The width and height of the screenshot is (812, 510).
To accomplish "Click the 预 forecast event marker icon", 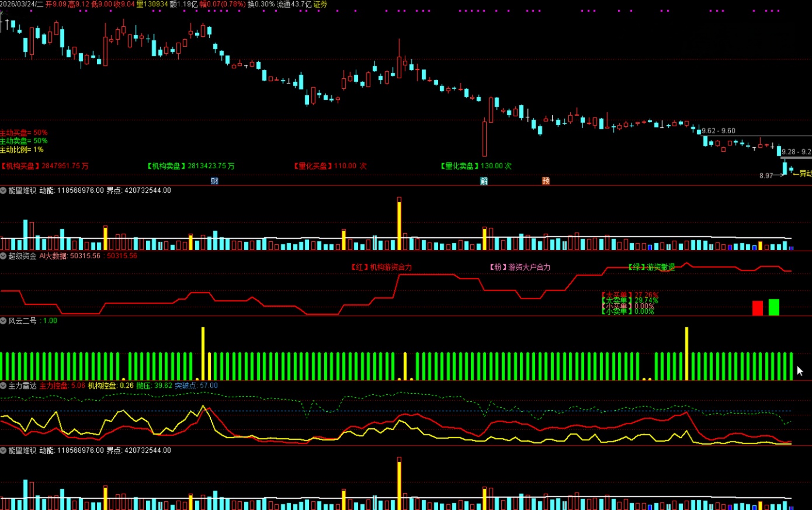I will [546, 181].
